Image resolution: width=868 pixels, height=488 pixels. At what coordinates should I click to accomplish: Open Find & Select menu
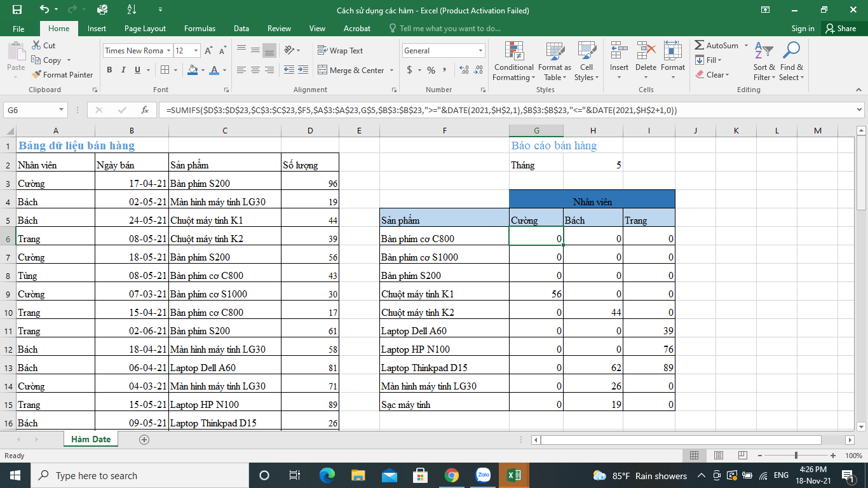click(x=792, y=62)
